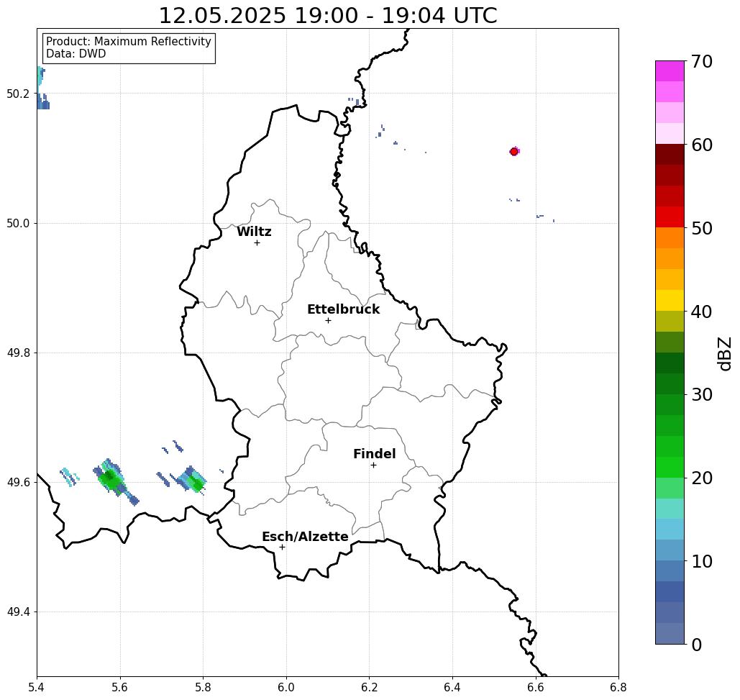This screenshot has height=700, width=740.
Task: Click the latitude tick label '50.0'
Action: click(x=17, y=223)
